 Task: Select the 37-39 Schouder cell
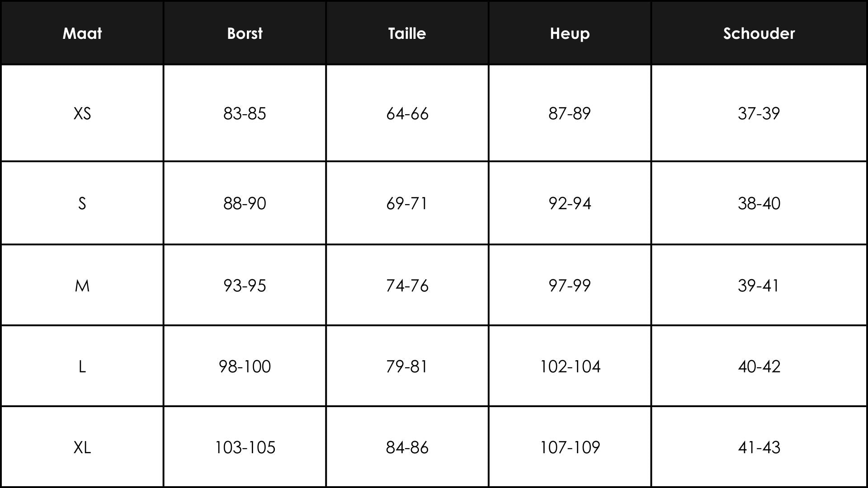tap(759, 113)
